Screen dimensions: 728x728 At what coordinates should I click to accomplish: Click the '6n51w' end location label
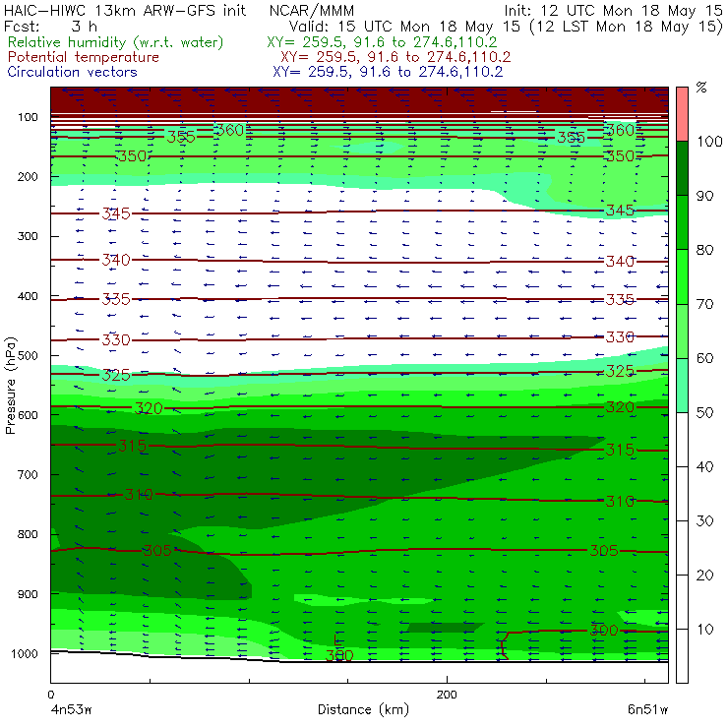[647, 710]
